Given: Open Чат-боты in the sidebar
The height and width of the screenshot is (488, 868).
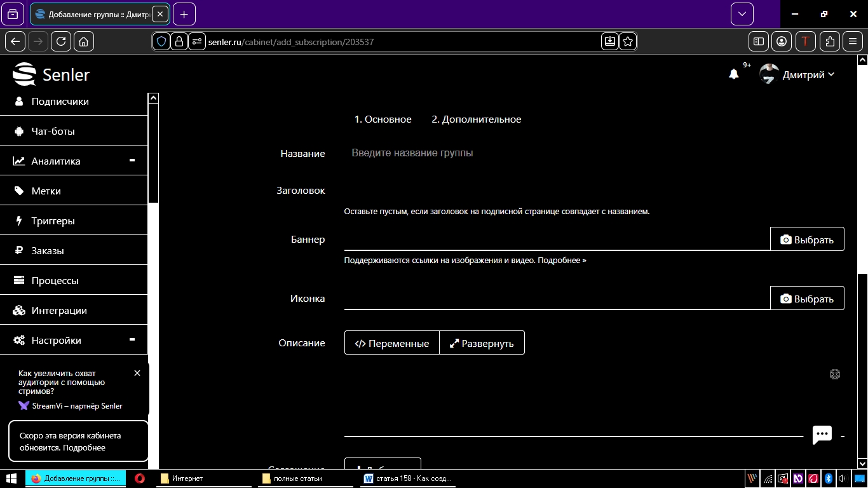Looking at the screenshot, I should 53,132.
